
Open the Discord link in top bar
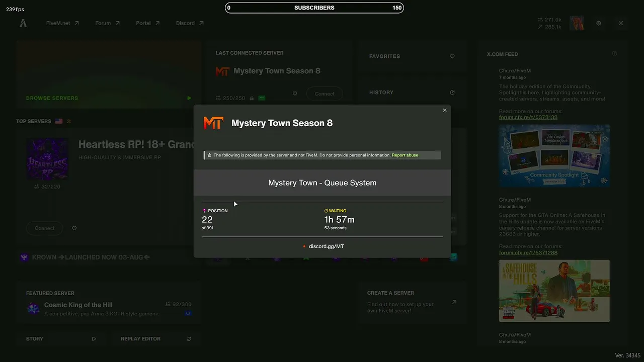pos(190,23)
